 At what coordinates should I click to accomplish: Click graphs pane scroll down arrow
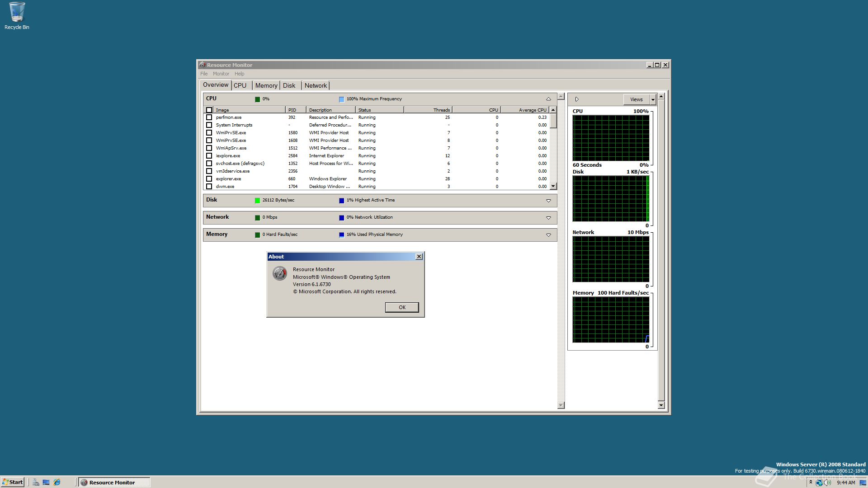(x=661, y=405)
